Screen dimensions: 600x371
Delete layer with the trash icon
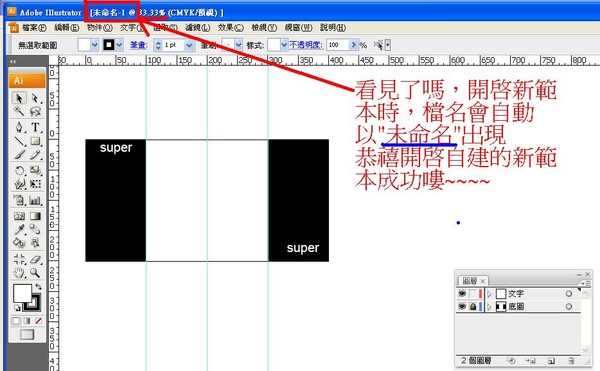coord(571,361)
